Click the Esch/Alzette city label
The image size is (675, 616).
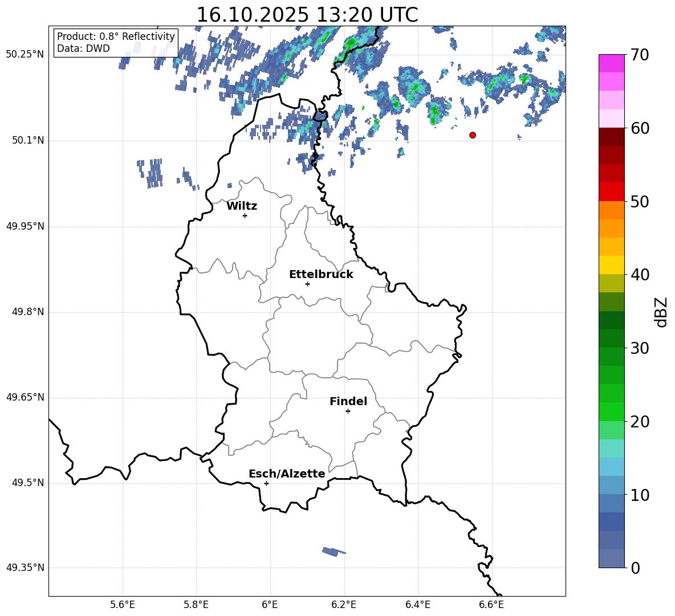(287, 474)
